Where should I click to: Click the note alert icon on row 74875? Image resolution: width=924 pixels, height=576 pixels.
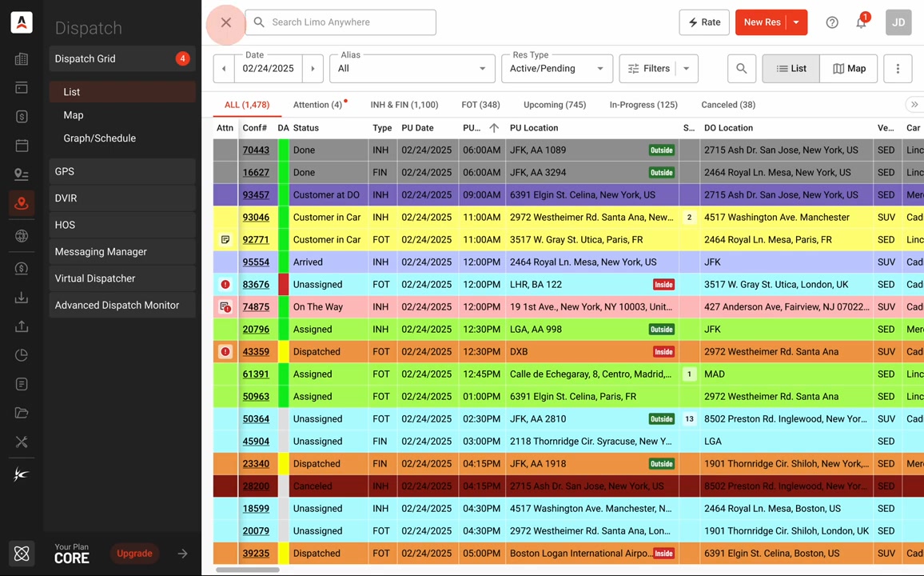click(x=225, y=306)
